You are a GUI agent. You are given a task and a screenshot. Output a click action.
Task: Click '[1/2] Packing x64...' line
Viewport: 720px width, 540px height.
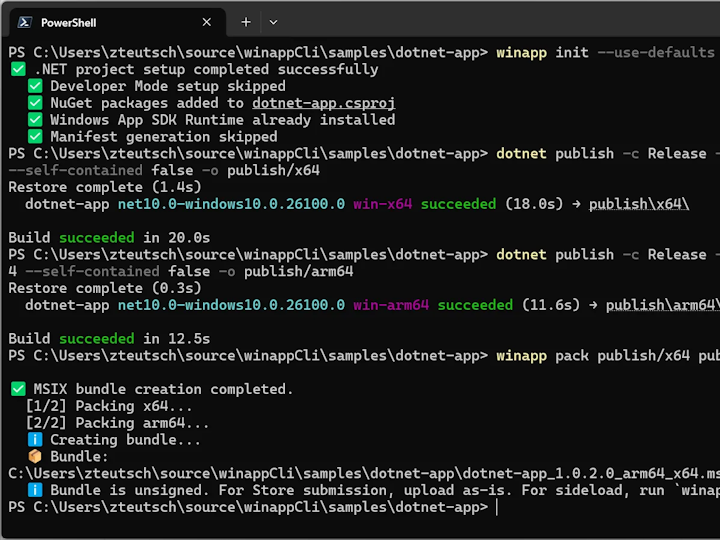[x=109, y=406]
